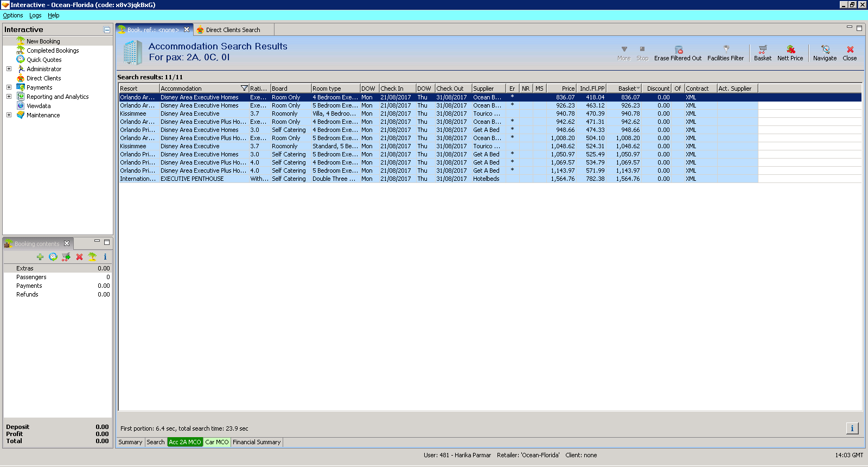868x467 pixels.
Task: Sort by the Supplier column header
Action: click(x=489, y=89)
